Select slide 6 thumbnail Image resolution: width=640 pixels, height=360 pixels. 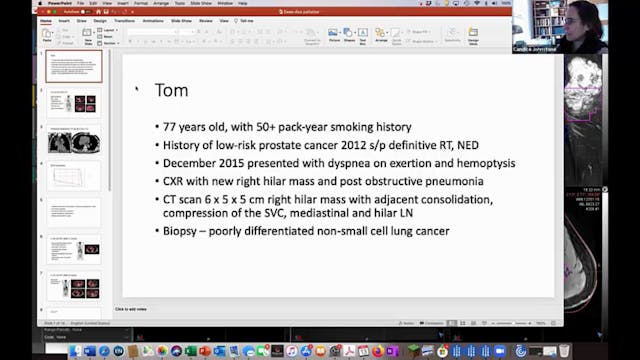73,249
